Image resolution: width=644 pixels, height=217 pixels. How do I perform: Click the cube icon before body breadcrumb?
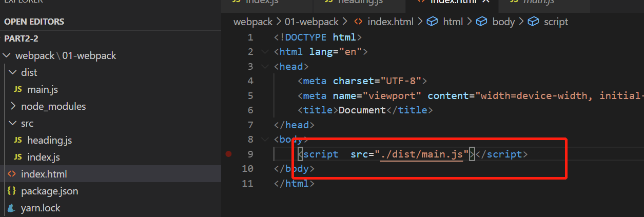(x=481, y=22)
